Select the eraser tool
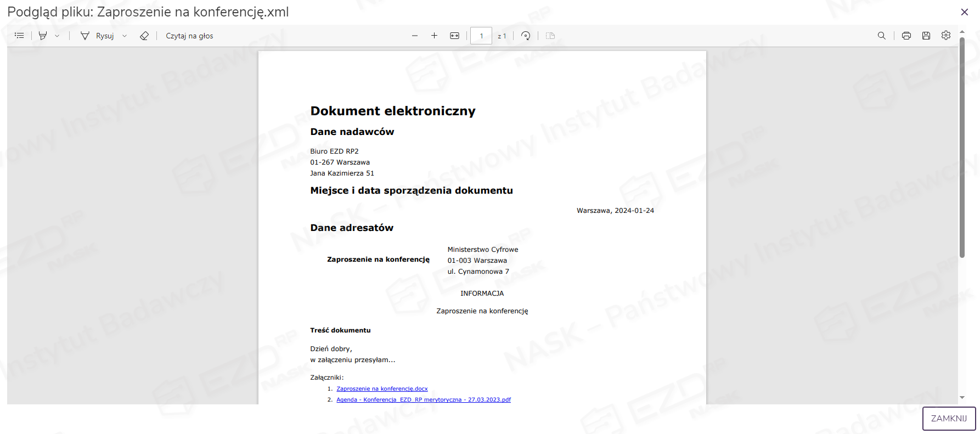Screen dimensions: 980x434 coord(144,36)
